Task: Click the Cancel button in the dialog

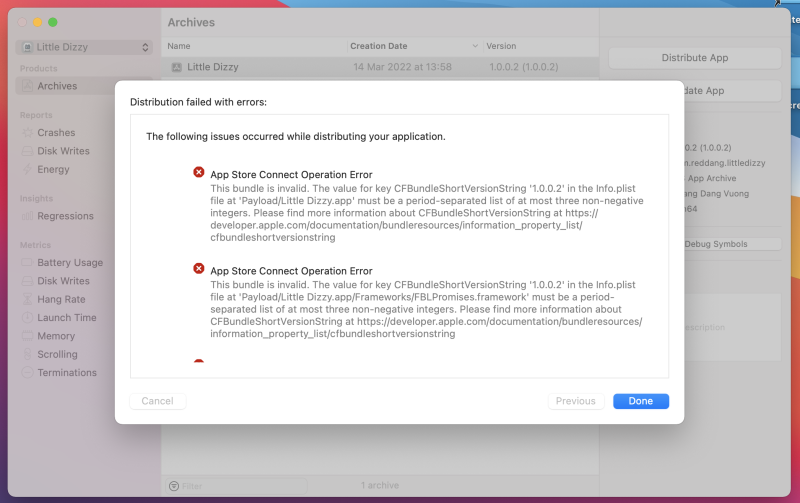Action: click(x=158, y=401)
